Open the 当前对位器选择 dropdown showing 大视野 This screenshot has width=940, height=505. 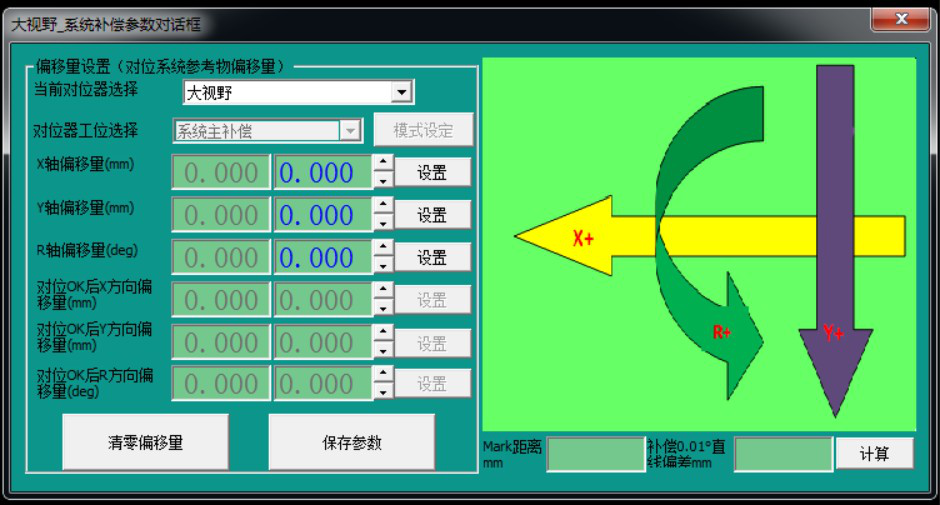pos(401,93)
